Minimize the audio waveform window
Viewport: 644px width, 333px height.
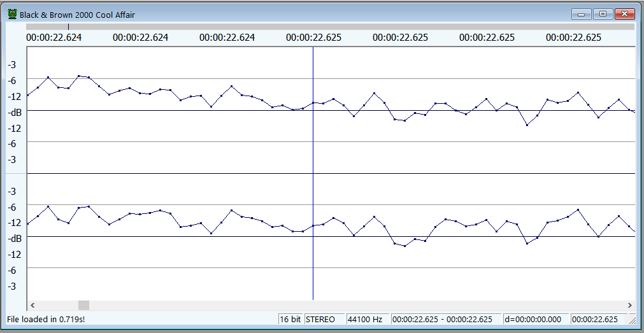(x=582, y=14)
